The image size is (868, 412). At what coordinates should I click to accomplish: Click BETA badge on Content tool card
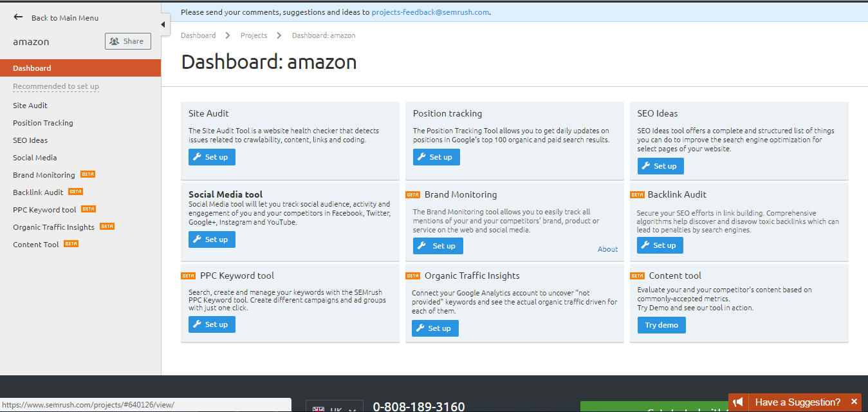637,276
